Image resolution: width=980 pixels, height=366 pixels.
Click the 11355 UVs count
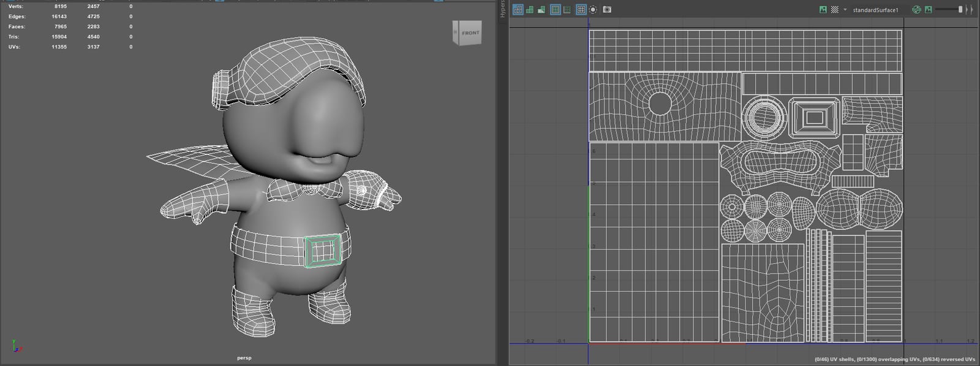click(59, 47)
